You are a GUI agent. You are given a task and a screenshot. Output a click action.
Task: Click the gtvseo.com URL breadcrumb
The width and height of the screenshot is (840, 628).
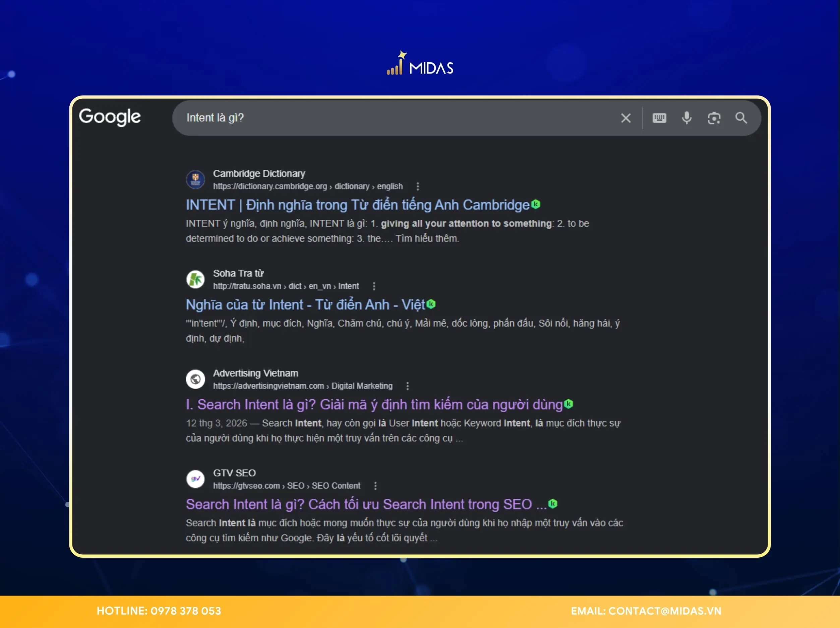click(x=286, y=486)
